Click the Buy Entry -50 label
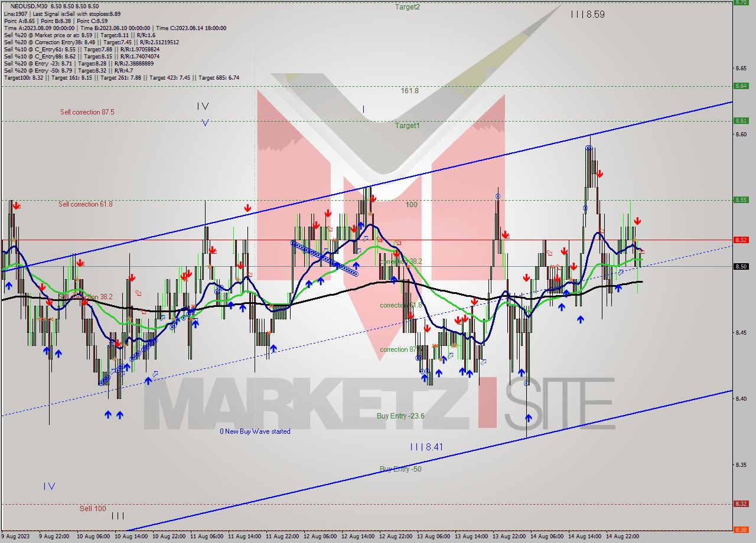 pos(400,469)
